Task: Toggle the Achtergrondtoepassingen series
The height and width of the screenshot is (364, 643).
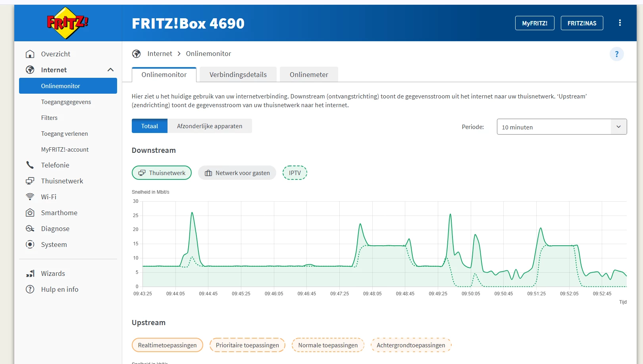Action: coord(411,345)
